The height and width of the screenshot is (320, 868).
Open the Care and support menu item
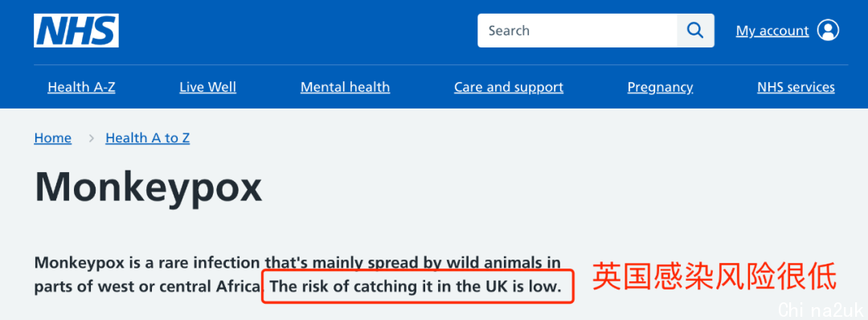509,87
